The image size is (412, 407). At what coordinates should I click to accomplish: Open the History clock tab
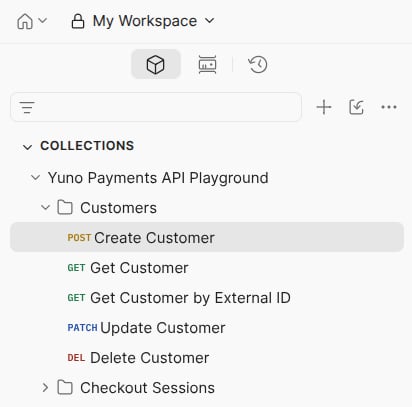point(258,64)
